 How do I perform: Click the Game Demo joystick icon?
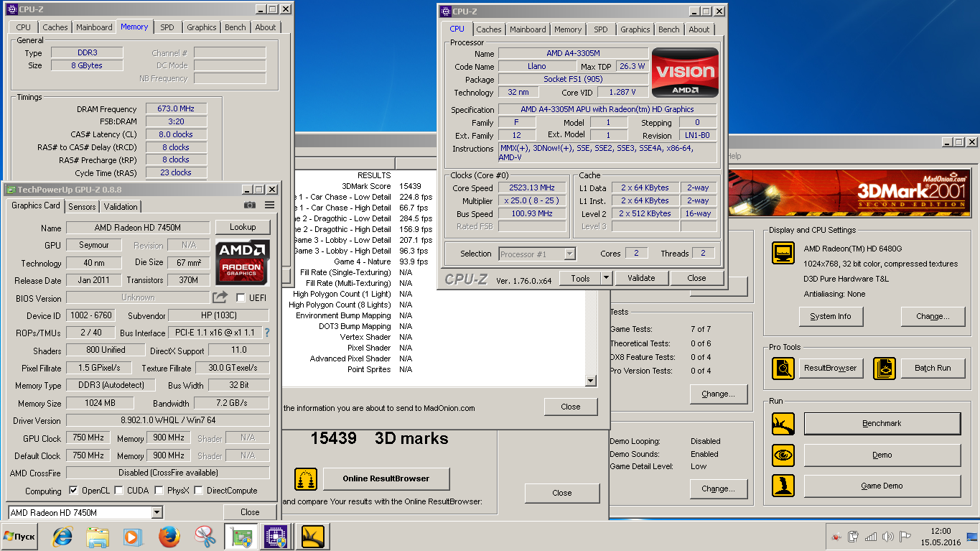(783, 486)
